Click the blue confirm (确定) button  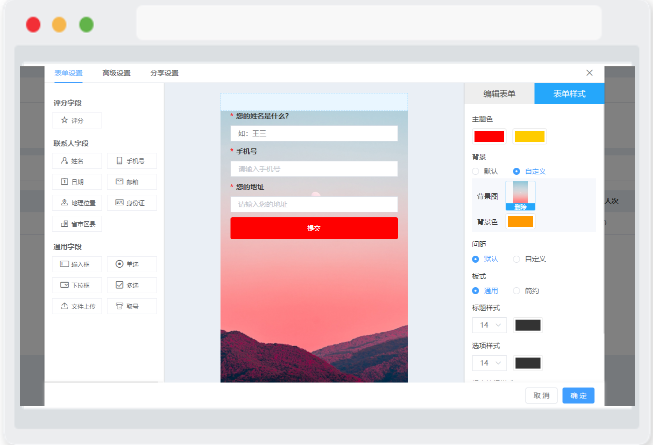578,395
